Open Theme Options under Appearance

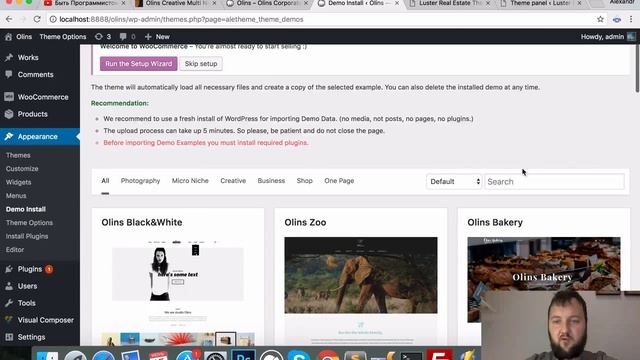(29, 223)
